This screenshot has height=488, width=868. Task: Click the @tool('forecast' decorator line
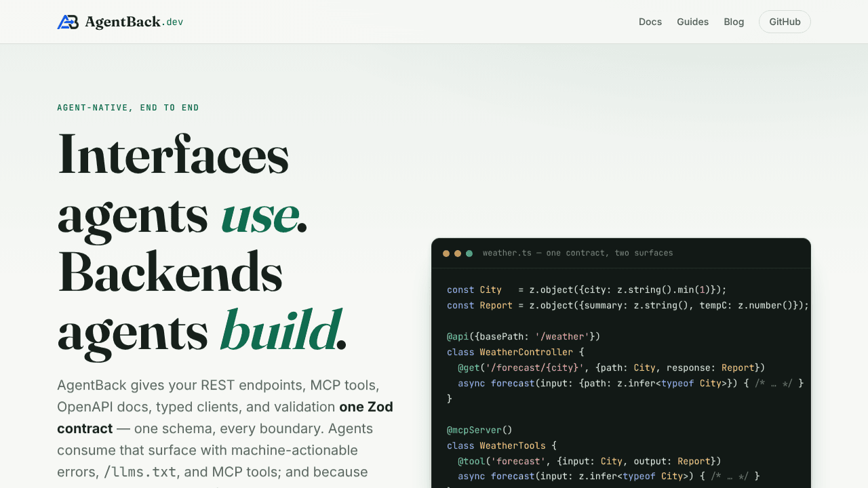(589, 461)
